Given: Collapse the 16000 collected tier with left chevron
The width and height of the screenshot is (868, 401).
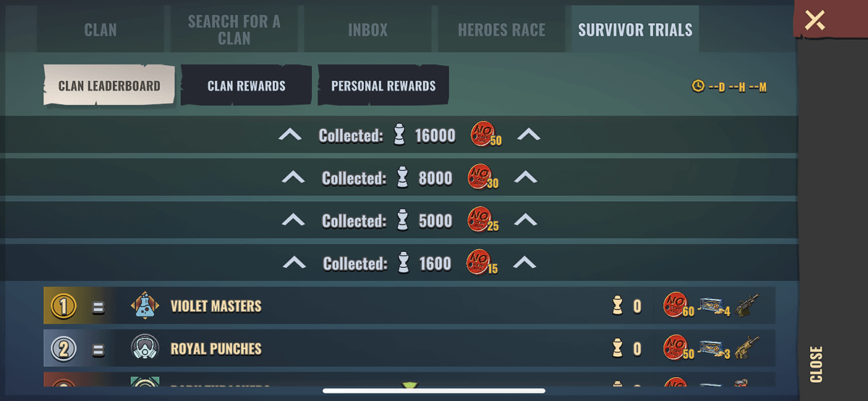Looking at the screenshot, I should click(290, 135).
